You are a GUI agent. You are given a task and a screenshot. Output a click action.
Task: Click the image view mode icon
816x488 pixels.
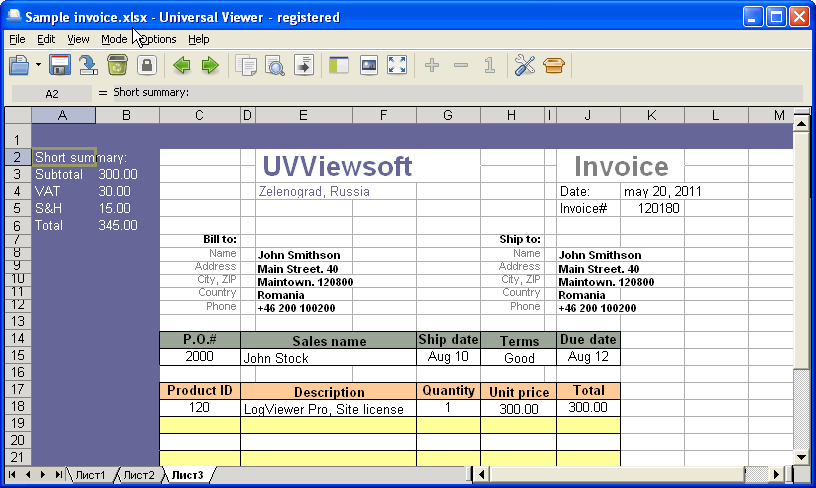click(368, 66)
